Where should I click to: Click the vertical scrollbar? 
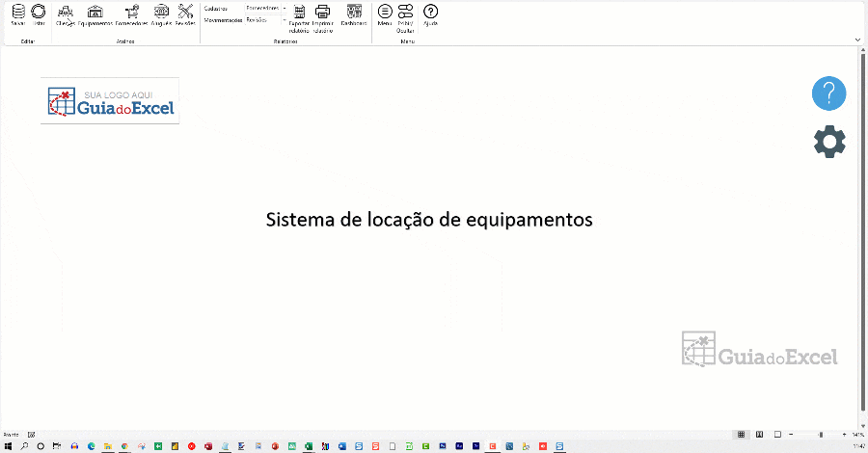coord(862,232)
